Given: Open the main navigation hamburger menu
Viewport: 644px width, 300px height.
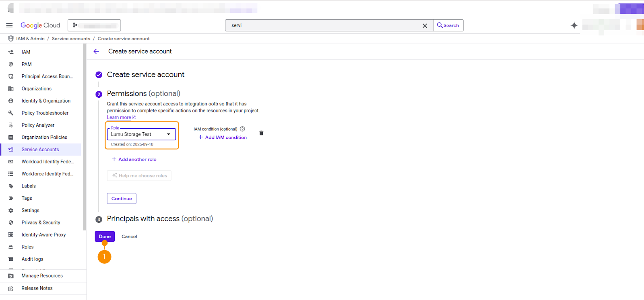Looking at the screenshot, I should pos(9,25).
